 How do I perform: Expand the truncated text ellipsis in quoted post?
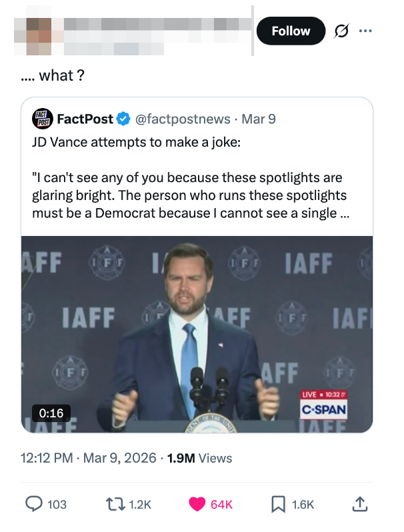[x=345, y=214]
